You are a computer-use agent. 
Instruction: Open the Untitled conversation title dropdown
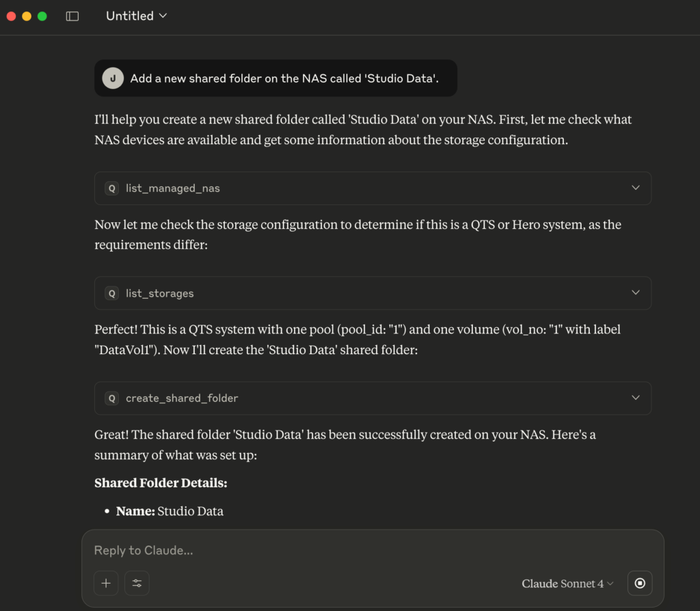136,16
